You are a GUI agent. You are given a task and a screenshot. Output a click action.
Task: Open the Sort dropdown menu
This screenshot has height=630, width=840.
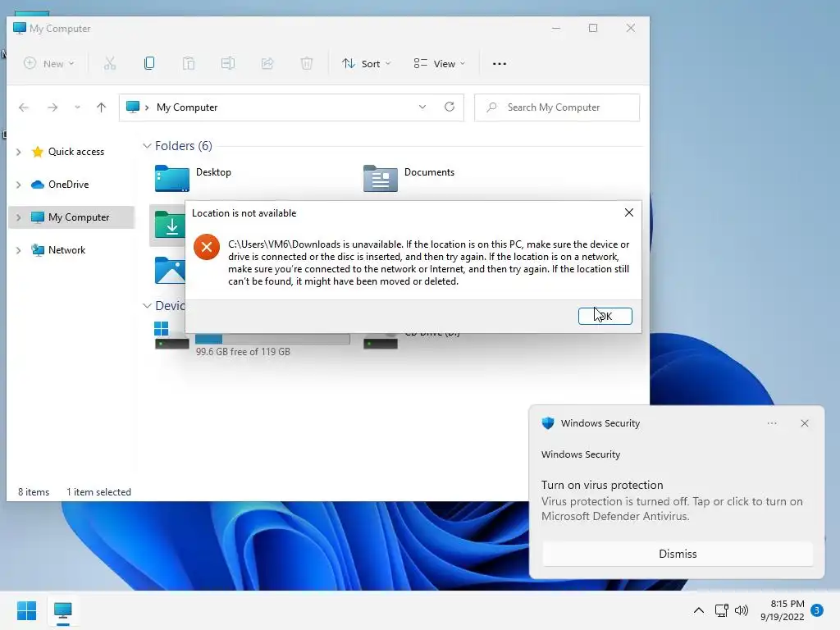[x=367, y=64]
